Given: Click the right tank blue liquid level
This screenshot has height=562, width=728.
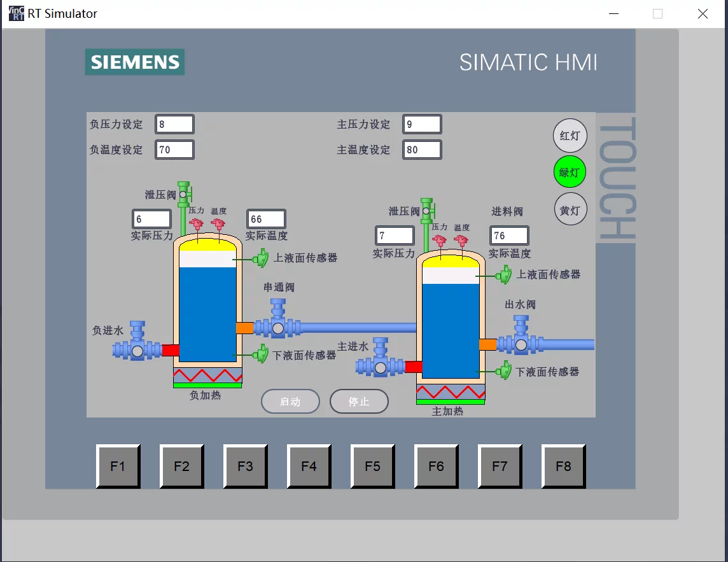Looking at the screenshot, I should point(451,331).
